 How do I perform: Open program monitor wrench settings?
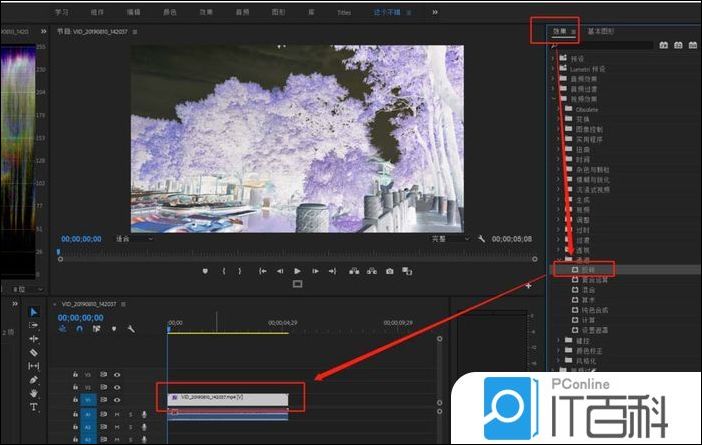[482, 239]
